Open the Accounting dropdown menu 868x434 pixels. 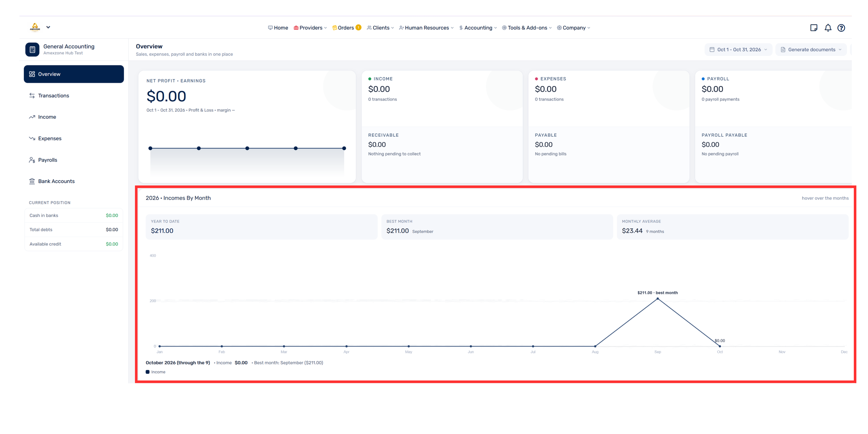pyautogui.click(x=478, y=28)
